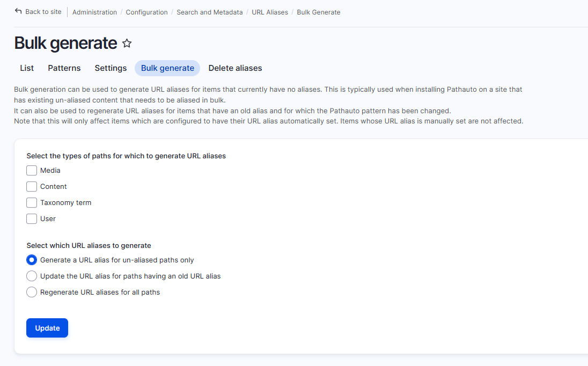Choose Update URL alias for old aliases
588x366 pixels.
click(32, 276)
